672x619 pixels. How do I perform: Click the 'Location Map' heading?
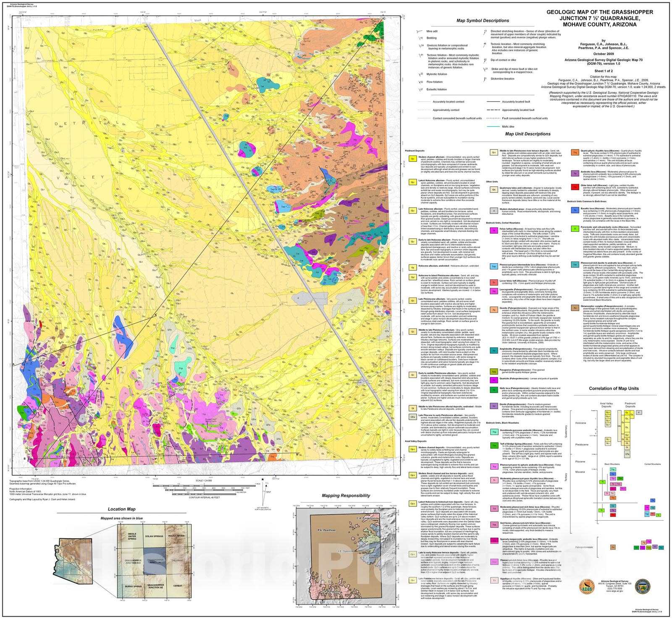click(121, 509)
